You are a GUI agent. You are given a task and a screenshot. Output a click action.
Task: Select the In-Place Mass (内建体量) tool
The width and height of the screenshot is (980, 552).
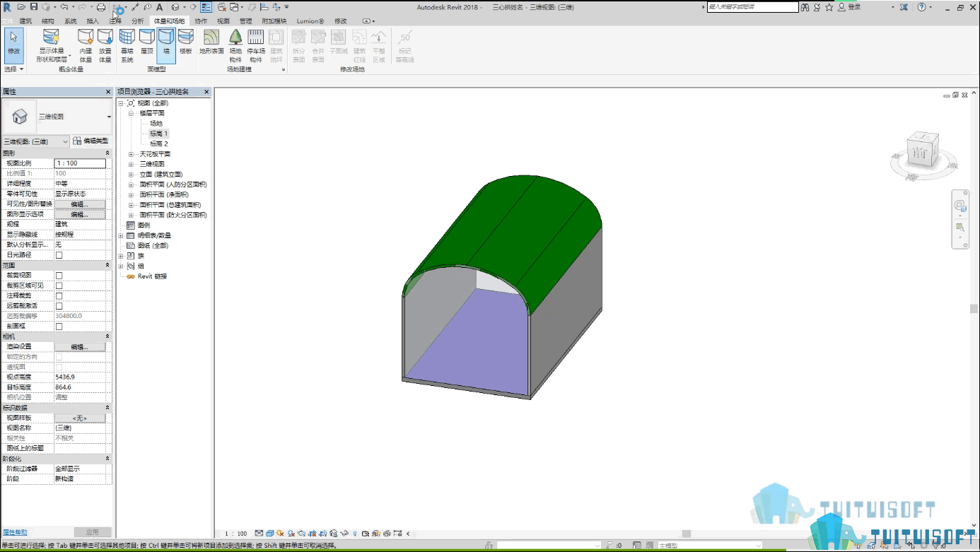click(x=86, y=46)
